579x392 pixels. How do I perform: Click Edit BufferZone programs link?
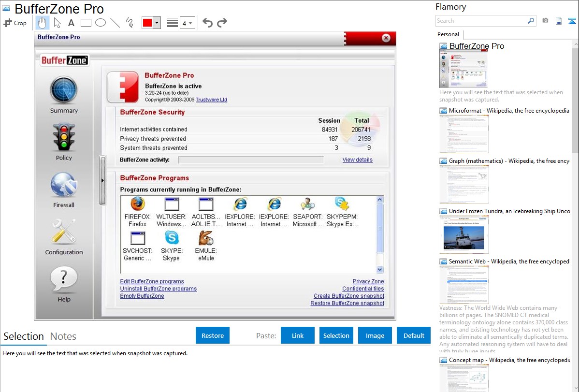152,281
